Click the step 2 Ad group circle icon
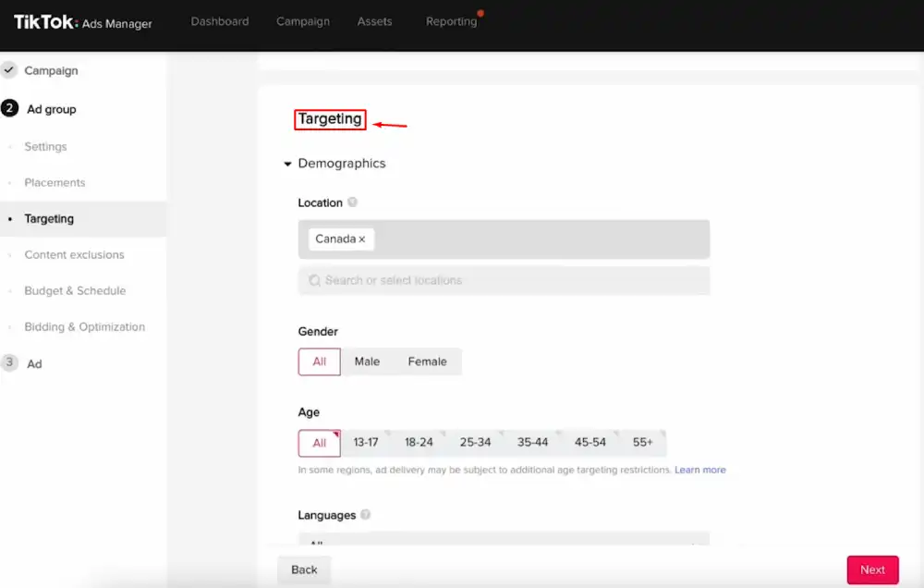924x588 pixels. (9, 108)
